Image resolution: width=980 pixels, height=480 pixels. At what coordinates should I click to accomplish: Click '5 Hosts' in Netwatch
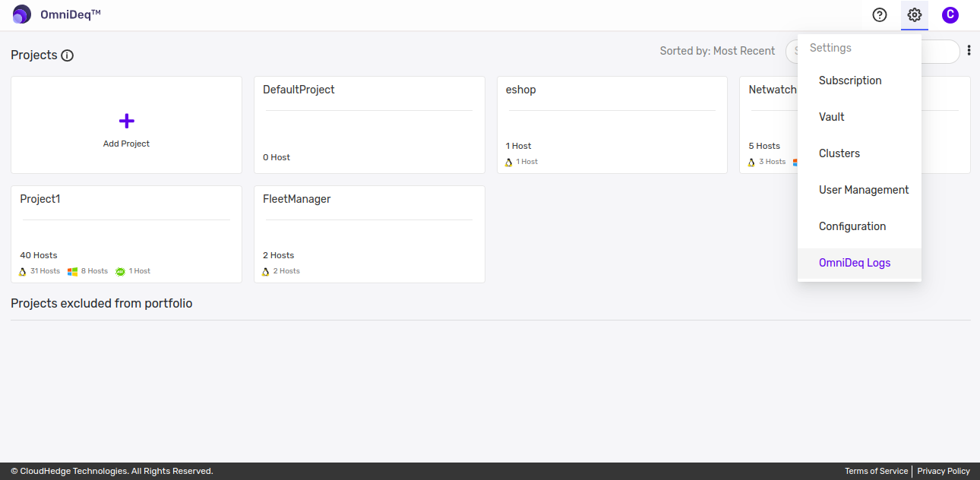point(764,146)
